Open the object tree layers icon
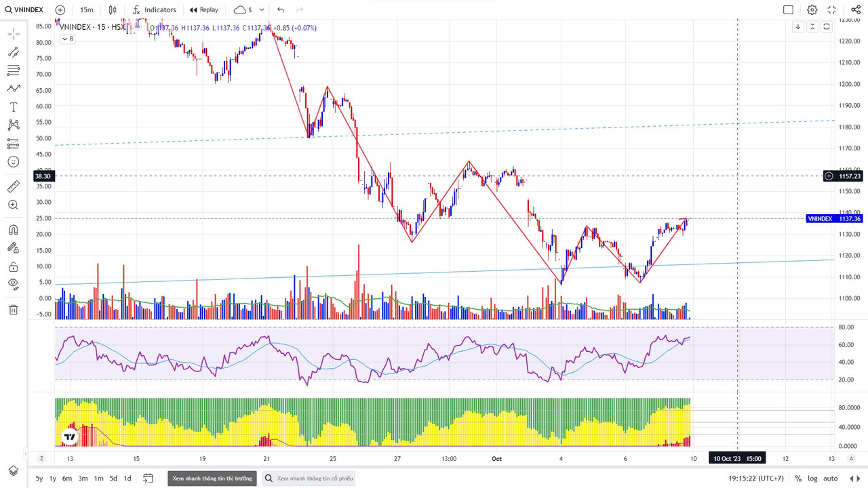Viewport: 868px width, 488px height. [x=14, y=470]
